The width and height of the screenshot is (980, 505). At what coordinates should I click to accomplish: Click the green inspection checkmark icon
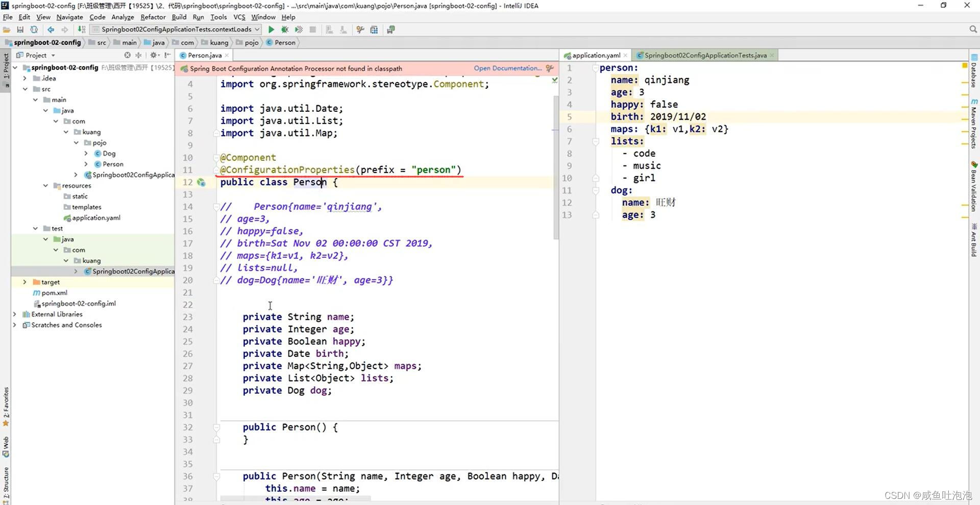click(554, 80)
